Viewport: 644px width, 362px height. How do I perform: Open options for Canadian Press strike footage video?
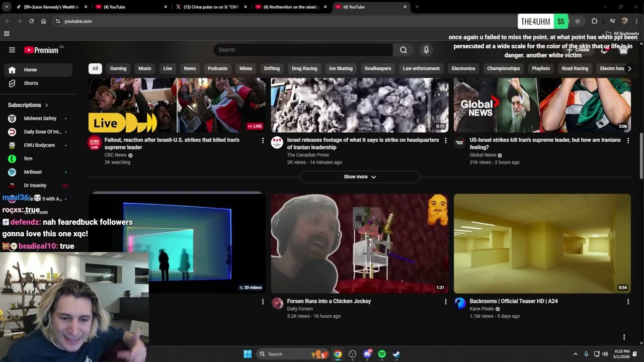[x=445, y=141]
